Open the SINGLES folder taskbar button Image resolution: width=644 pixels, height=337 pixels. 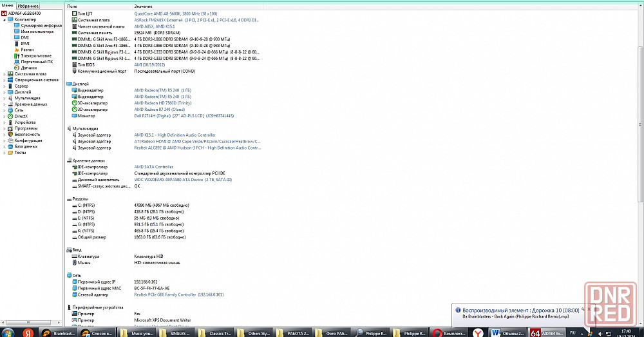click(175, 333)
